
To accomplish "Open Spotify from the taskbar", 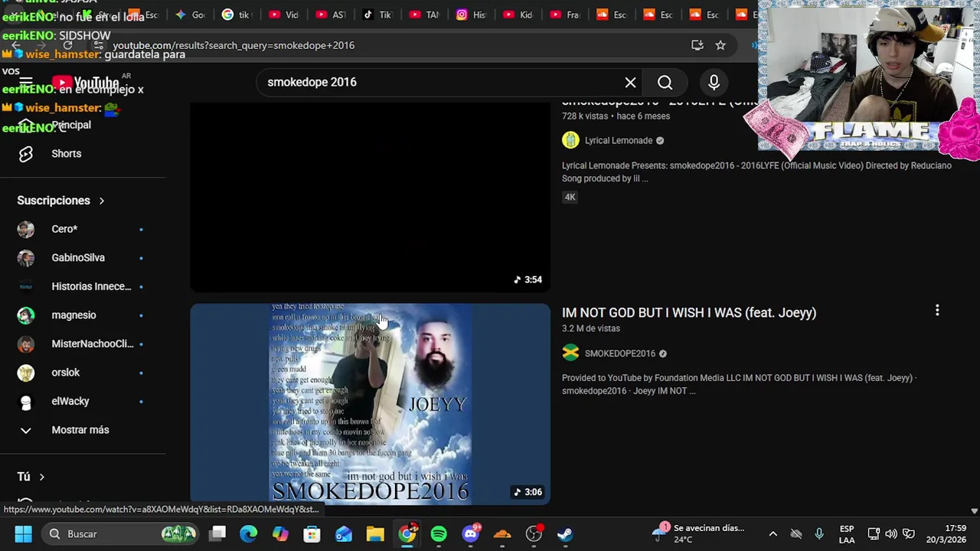I will click(x=439, y=533).
